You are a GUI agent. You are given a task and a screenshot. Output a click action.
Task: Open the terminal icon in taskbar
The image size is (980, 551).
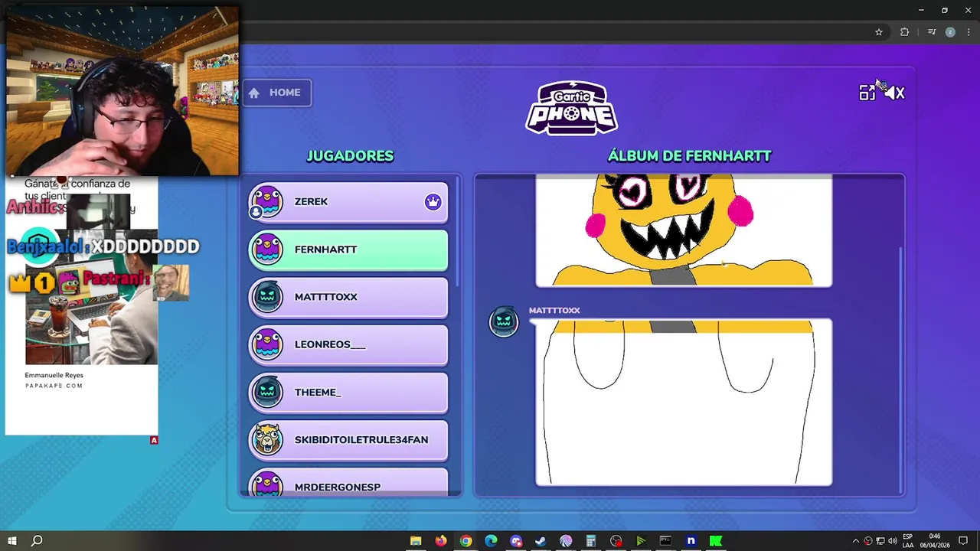coord(665,541)
